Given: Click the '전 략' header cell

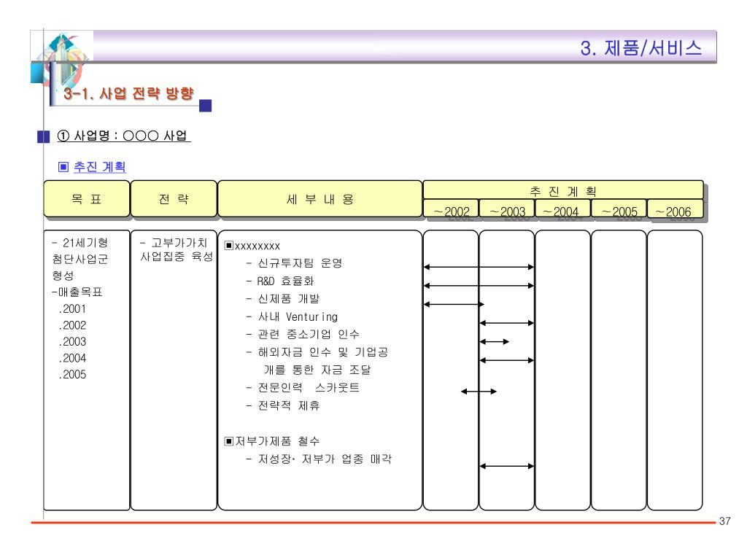Looking at the screenshot, I should tap(174, 199).
